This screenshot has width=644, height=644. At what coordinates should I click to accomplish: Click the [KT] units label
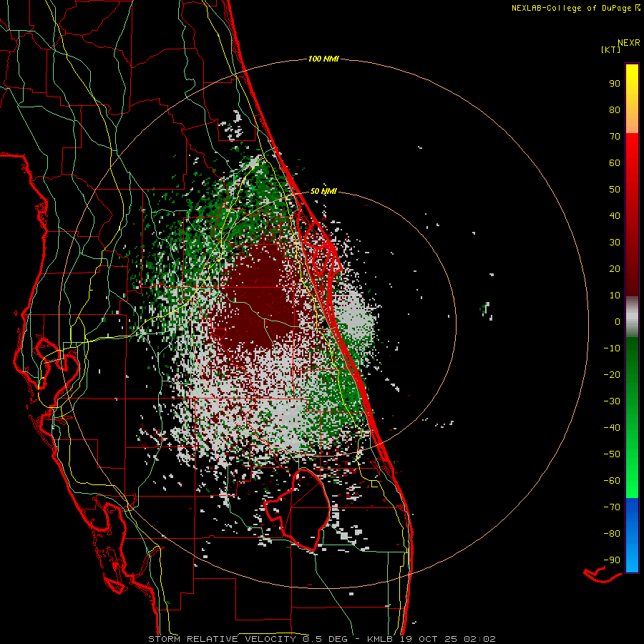pyautogui.click(x=611, y=49)
